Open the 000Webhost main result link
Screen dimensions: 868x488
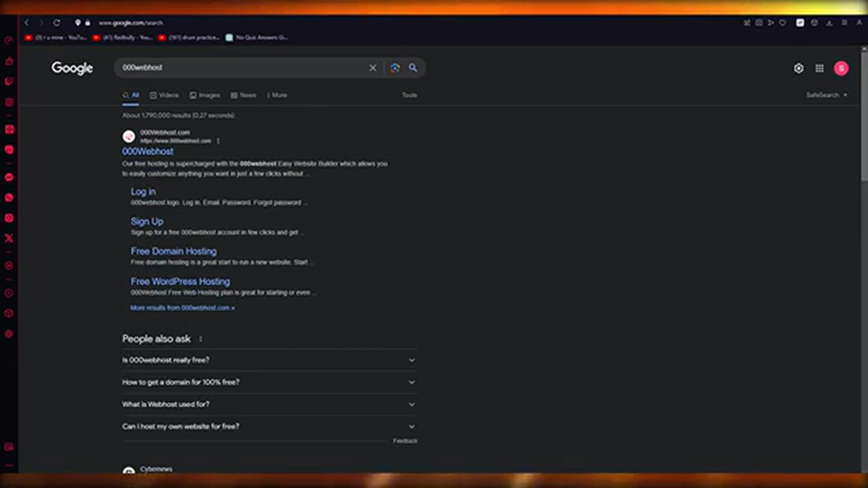click(148, 151)
